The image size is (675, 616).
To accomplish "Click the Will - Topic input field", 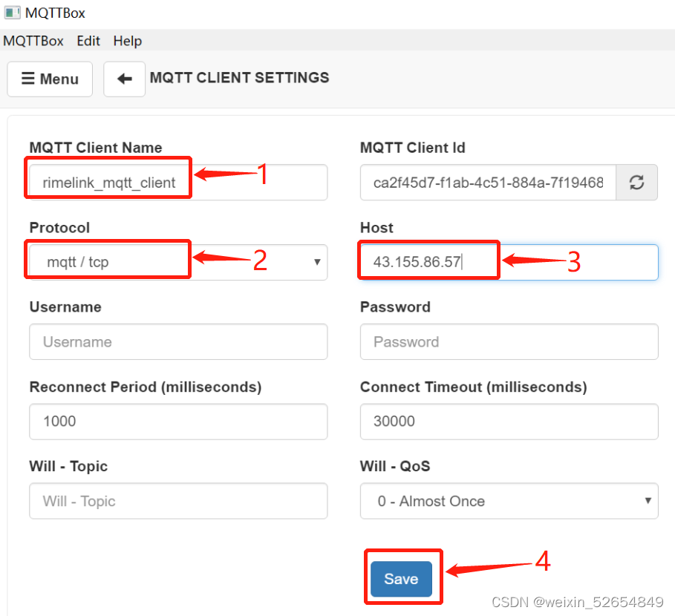I will [178, 501].
